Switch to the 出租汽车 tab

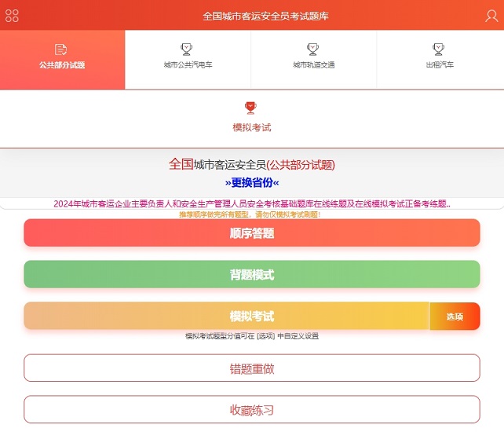coord(440,60)
